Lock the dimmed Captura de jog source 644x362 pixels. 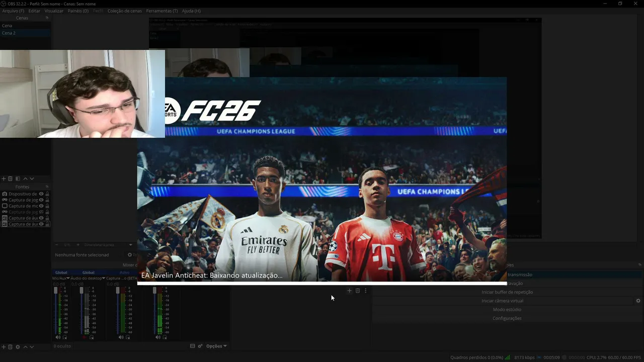(47, 212)
